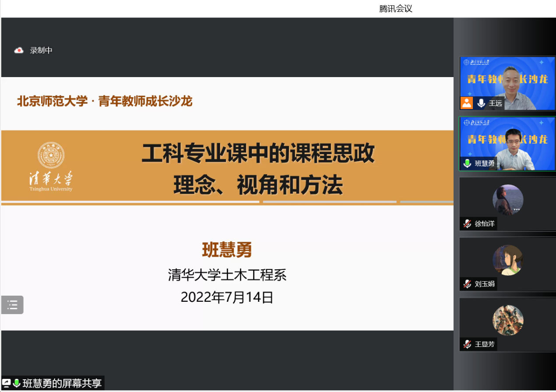Click the 腾讯会议 window title

click(x=396, y=8)
